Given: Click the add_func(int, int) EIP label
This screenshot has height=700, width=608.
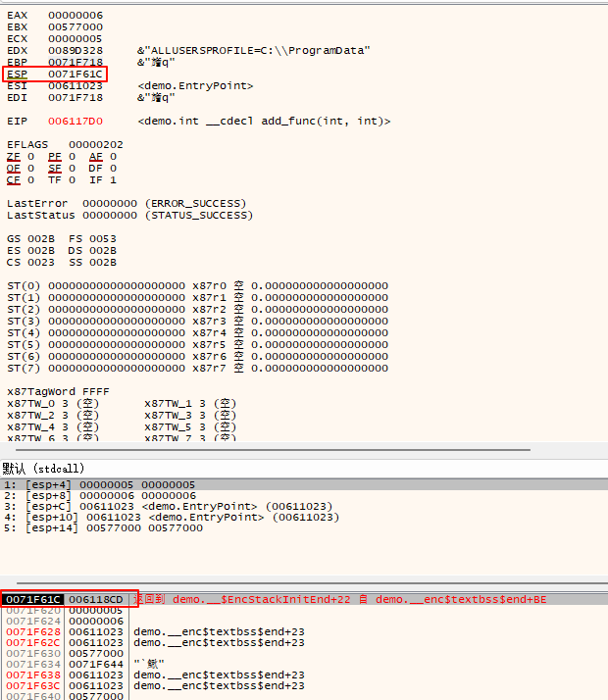Looking at the screenshot, I should tap(265, 122).
